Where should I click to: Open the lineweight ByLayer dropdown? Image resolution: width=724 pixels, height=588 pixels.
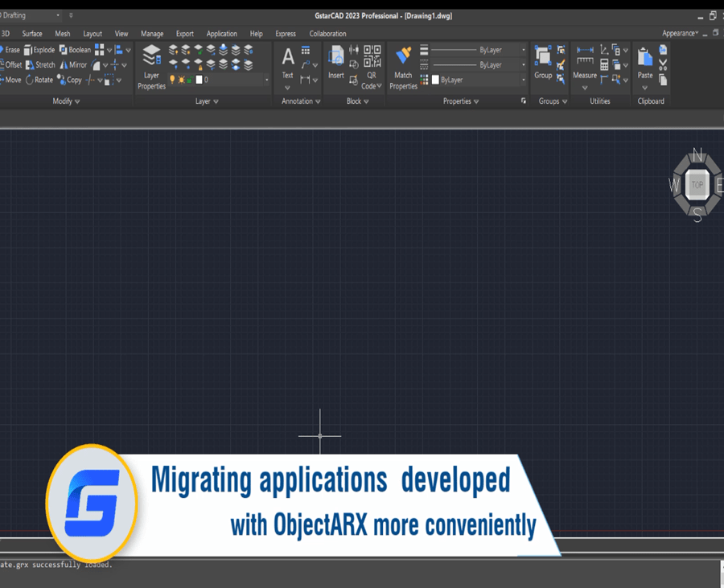[x=522, y=50]
